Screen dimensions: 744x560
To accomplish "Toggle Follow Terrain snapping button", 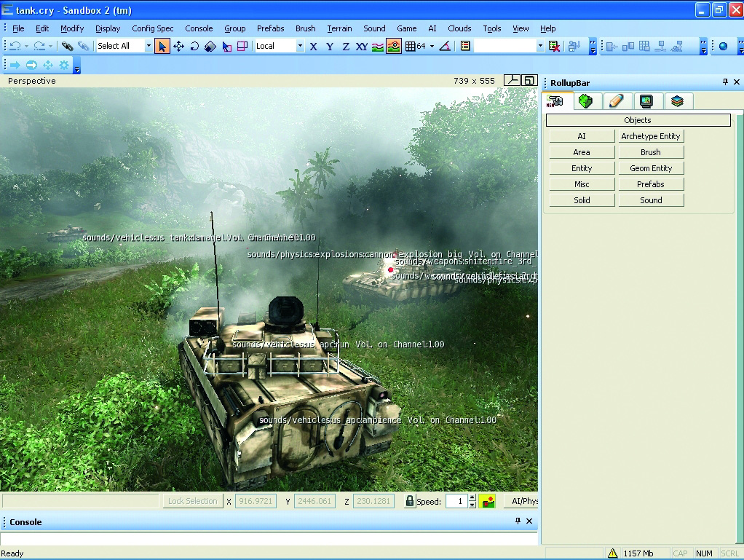I will coord(378,46).
